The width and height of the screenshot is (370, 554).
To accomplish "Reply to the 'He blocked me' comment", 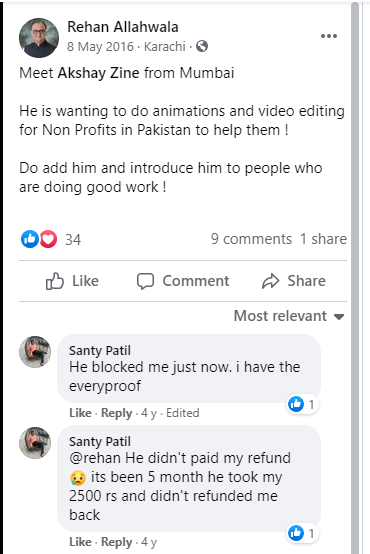I will click(x=117, y=413).
